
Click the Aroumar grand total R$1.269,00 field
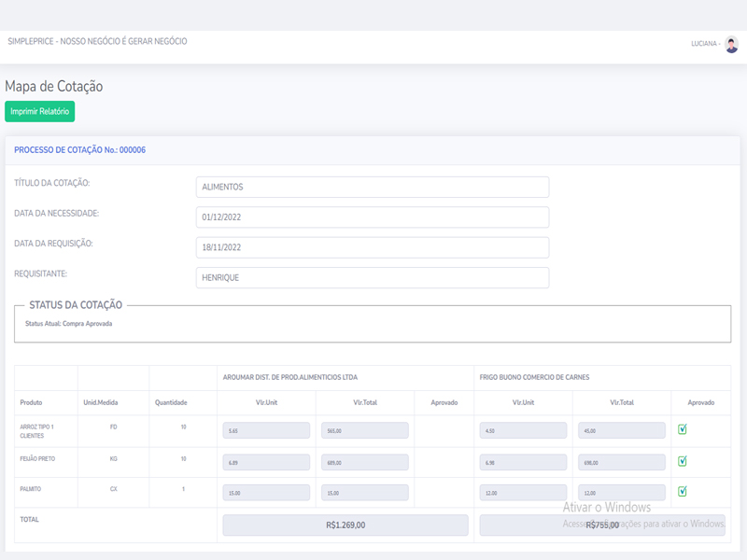click(x=345, y=525)
